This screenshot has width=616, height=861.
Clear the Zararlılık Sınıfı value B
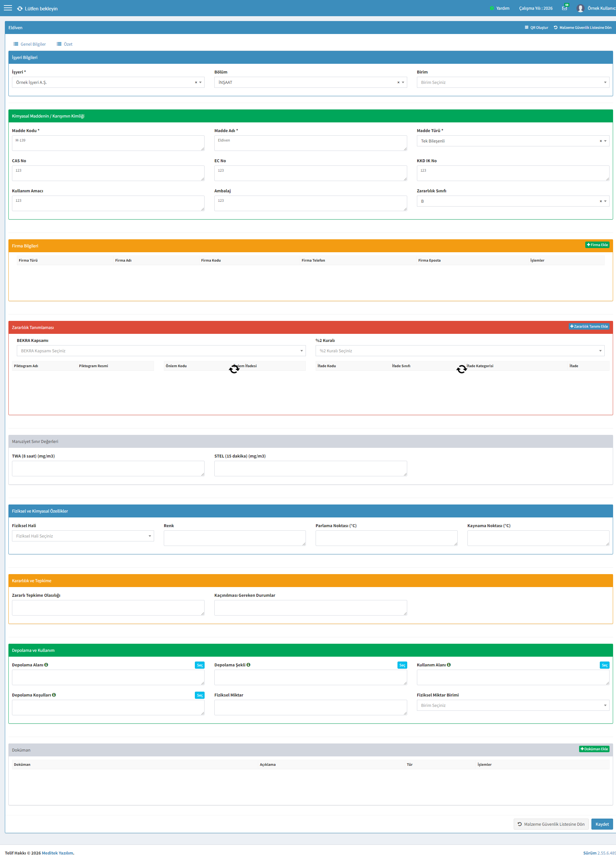(601, 201)
